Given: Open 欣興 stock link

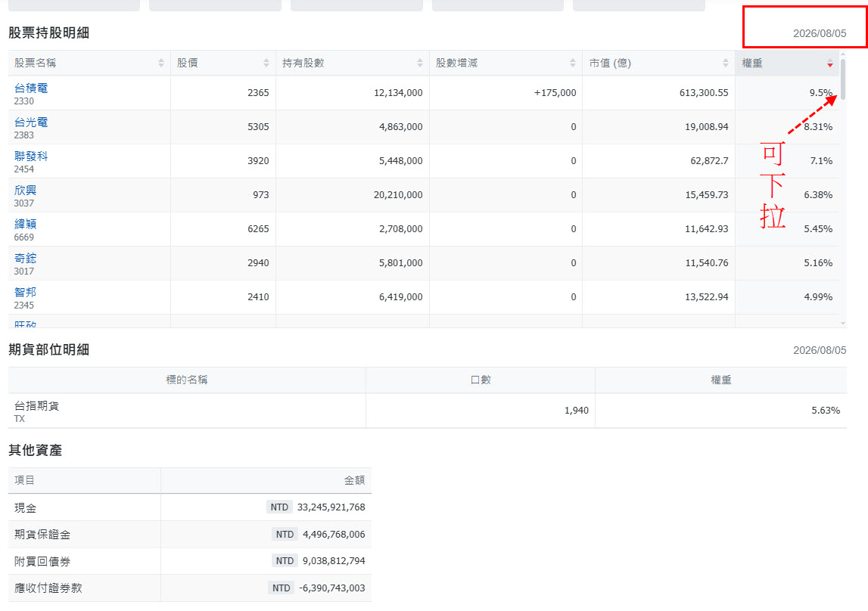Looking at the screenshot, I should pyautogui.click(x=26, y=191).
